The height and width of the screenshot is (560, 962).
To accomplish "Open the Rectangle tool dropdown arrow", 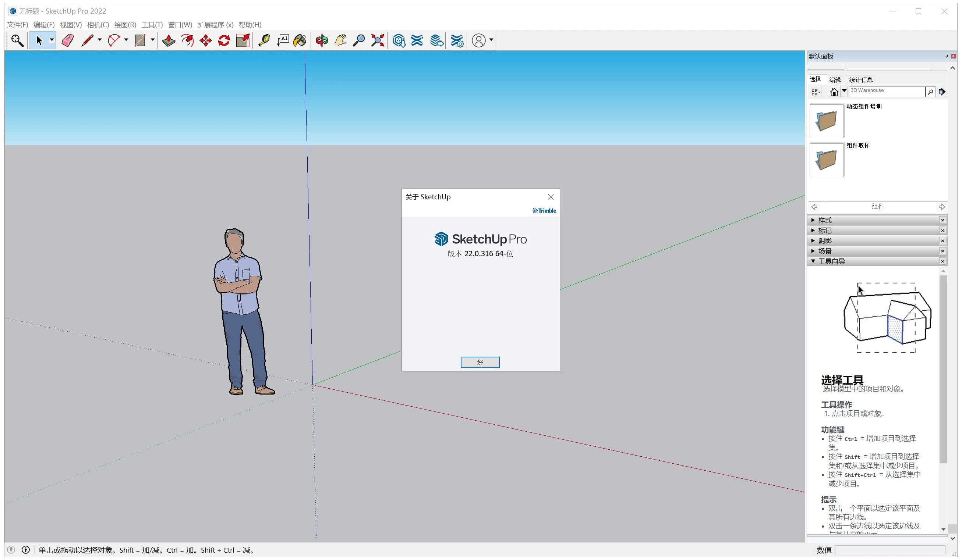I will 152,40.
